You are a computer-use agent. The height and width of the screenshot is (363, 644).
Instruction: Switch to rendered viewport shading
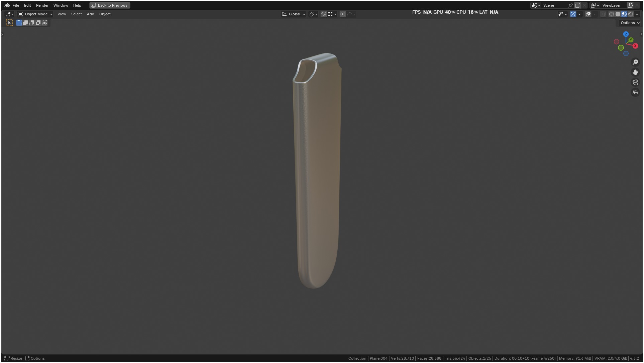631,14
